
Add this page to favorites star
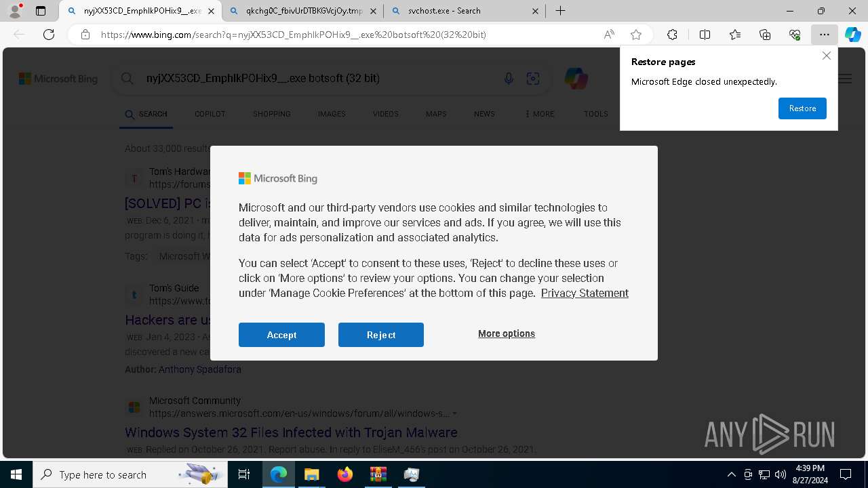click(x=636, y=35)
